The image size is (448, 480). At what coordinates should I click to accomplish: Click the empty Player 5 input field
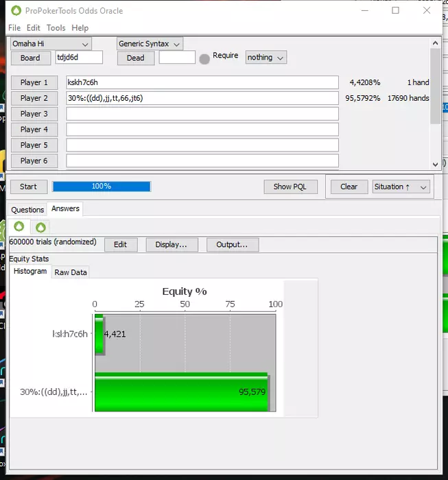[x=202, y=145]
